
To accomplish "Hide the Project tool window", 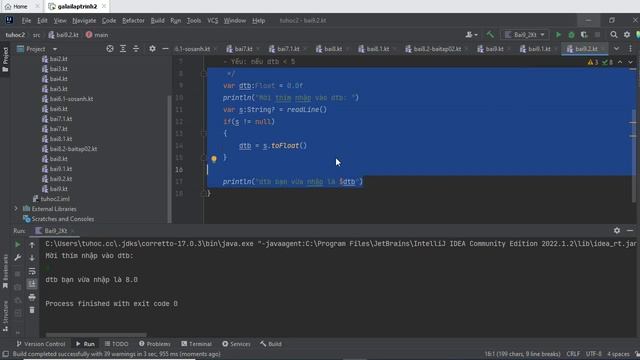I will [165, 49].
